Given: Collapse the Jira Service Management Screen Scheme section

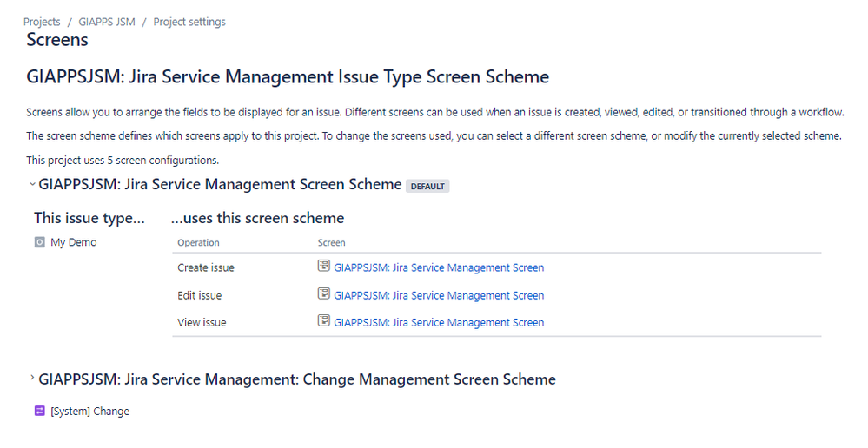Looking at the screenshot, I should point(32,184).
